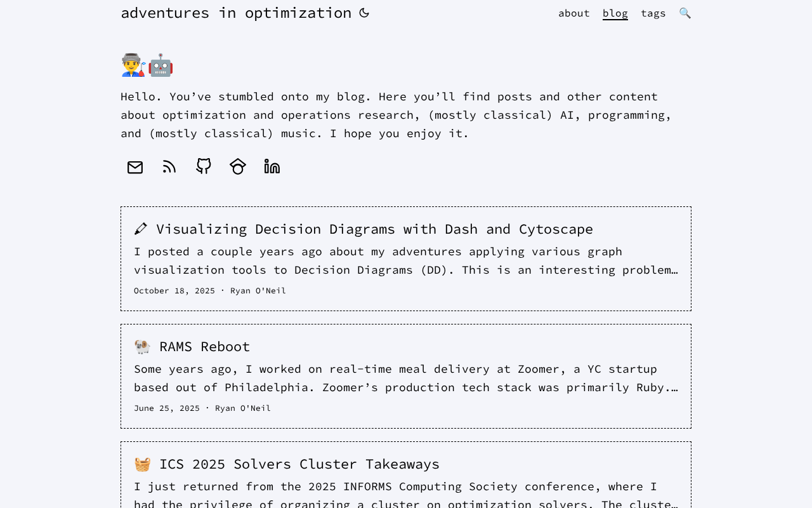Click the RAMS Reboot summary about Zoomer
The height and width of the screenshot is (508, 812).
[406, 378]
